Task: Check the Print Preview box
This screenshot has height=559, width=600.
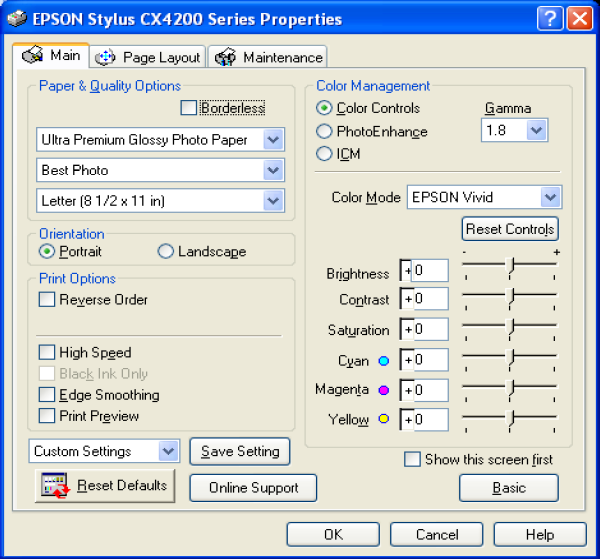Action: 47,416
